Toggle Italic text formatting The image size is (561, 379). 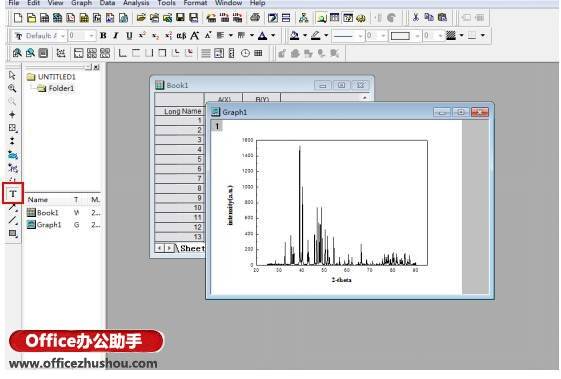click(116, 36)
